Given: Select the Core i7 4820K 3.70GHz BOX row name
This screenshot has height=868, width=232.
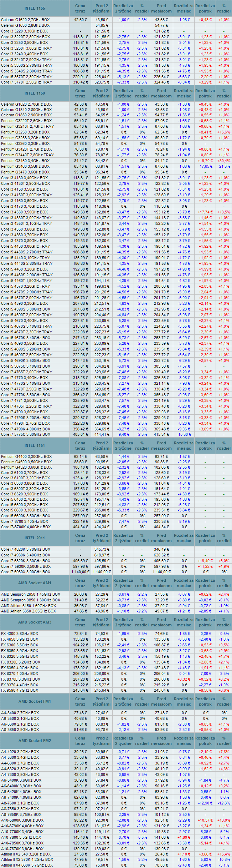Looking at the screenshot, I should point(26,549).
